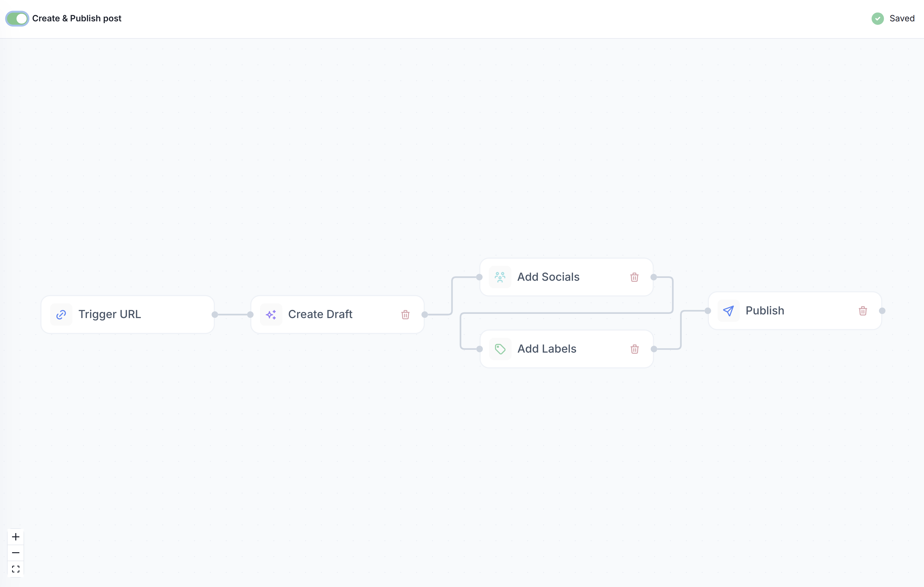Delete the Add Socials node
Screen dimensions: 924x587
[634, 277]
